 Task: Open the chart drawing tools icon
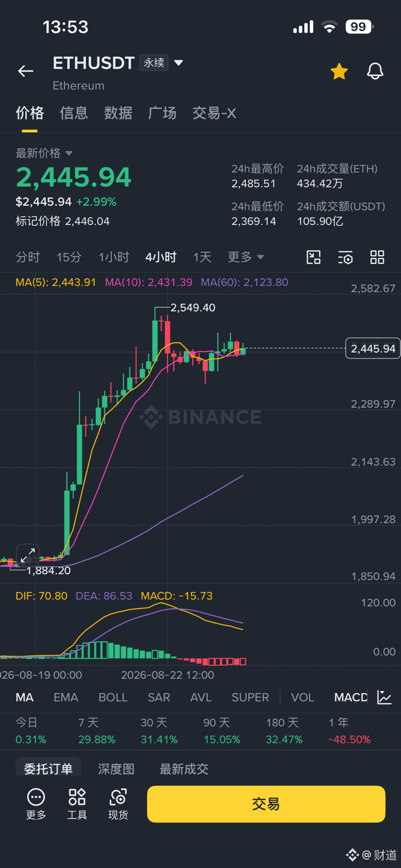click(314, 257)
